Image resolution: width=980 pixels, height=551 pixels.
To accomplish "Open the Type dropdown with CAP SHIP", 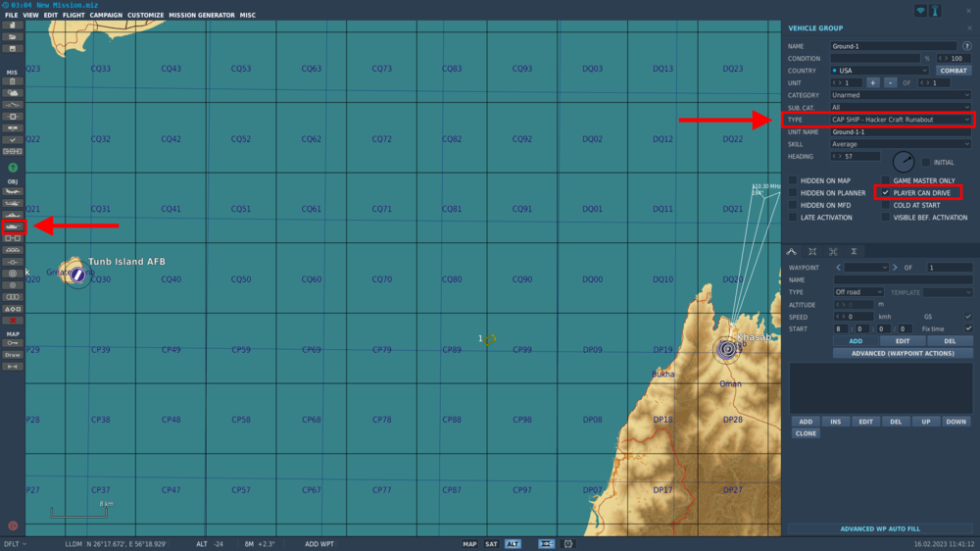I will pos(901,120).
